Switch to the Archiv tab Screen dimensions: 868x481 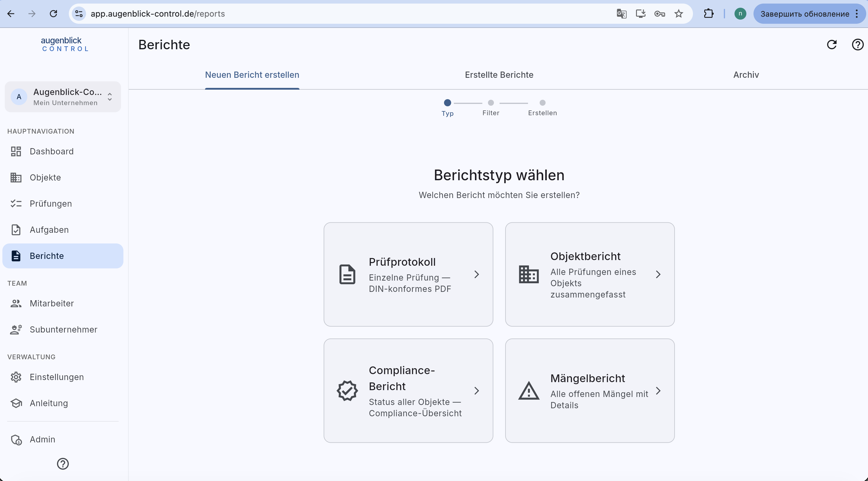pyautogui.click(x=746, y=75)
